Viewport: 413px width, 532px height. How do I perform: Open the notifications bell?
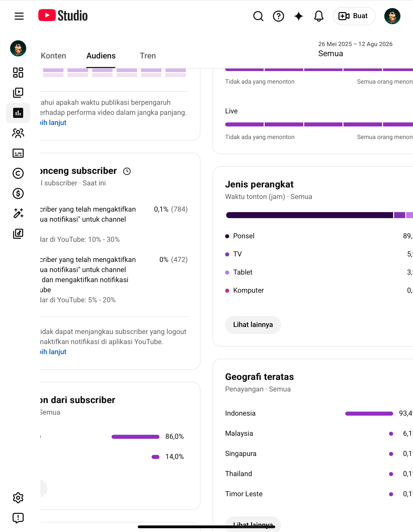(319, 16)
